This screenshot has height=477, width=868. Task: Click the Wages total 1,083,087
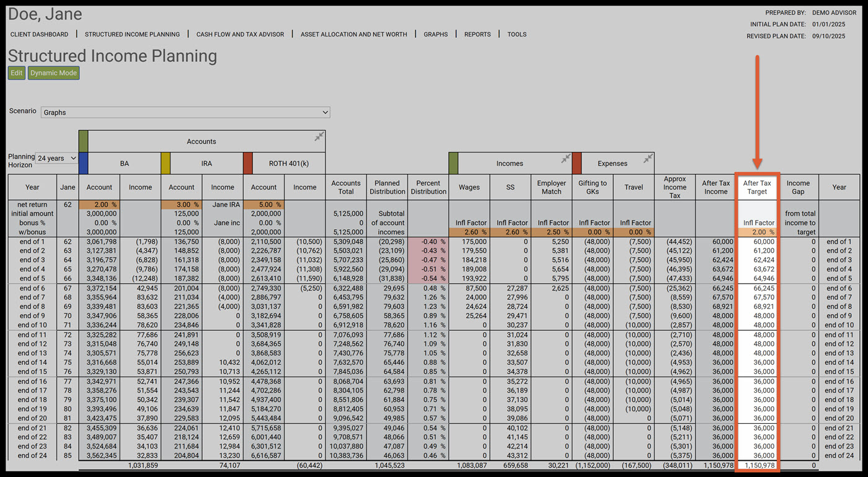pos(472,465)
